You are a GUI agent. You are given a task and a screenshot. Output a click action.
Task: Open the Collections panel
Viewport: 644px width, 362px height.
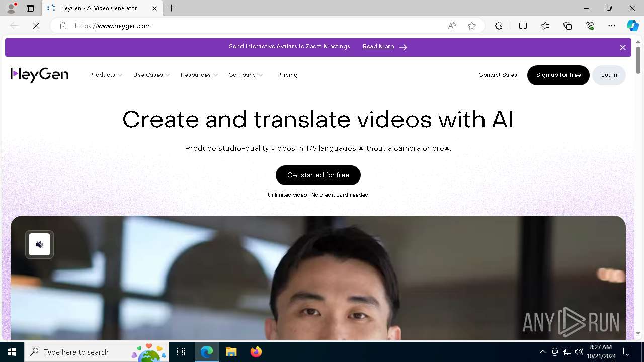pyautogui.click(x=568, y=26)
